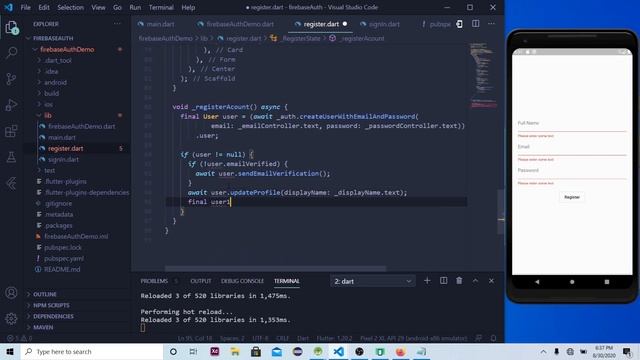Open the Extensions view

point(11,131)
